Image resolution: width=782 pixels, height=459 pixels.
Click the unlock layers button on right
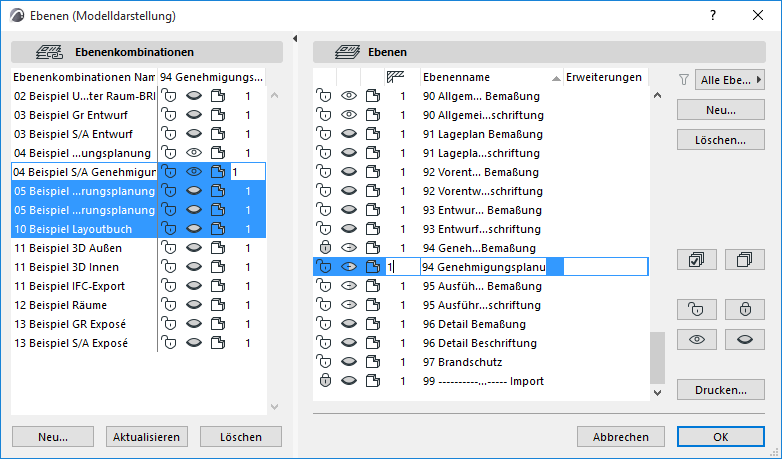[x=696, y=310]
